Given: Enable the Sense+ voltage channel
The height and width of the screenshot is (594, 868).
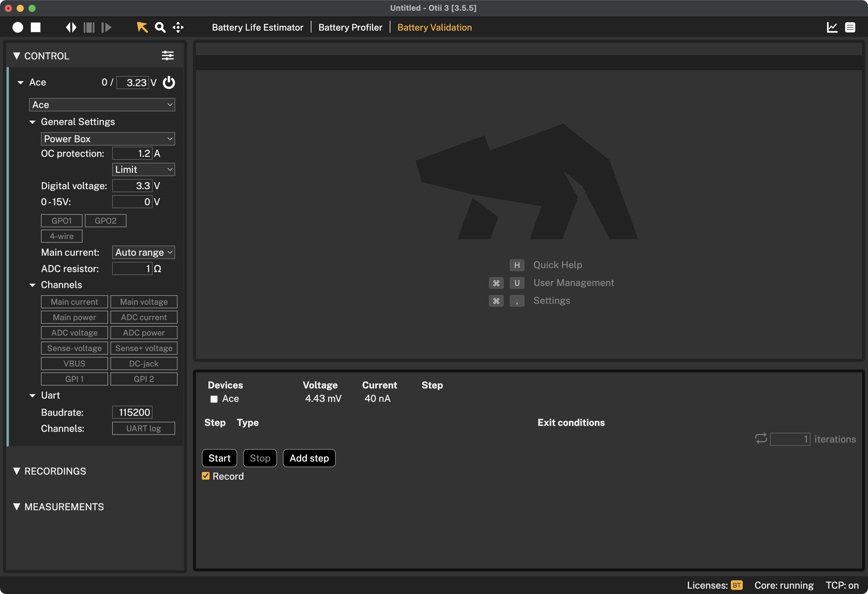Looking at the screenshot, I should pyautogui.click(x=144, y=348).
